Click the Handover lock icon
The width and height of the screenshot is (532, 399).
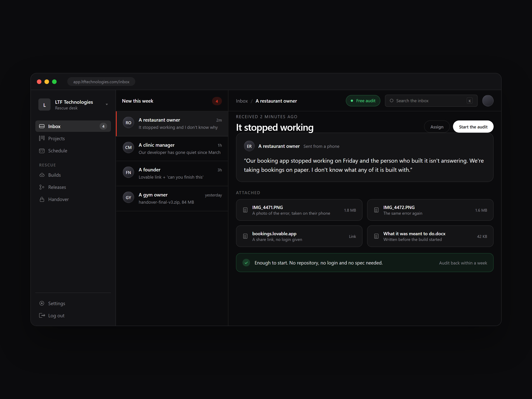tap(42, 199)
